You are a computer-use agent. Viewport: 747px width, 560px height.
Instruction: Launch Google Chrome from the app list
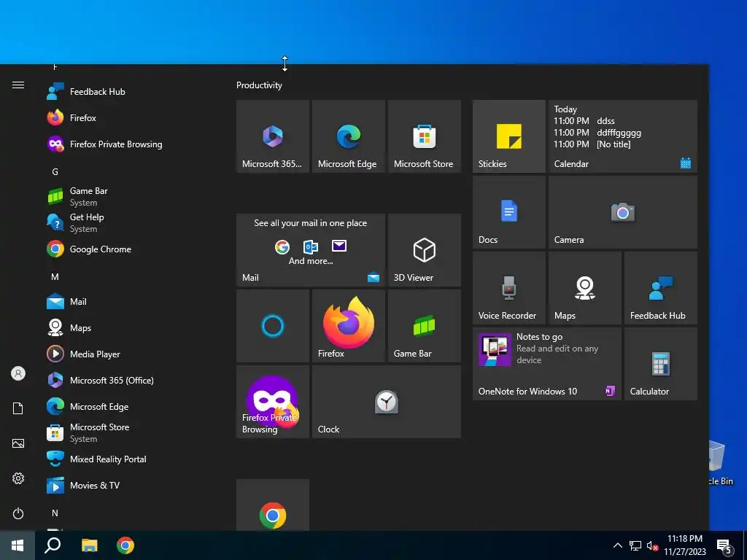click(128, 249)
